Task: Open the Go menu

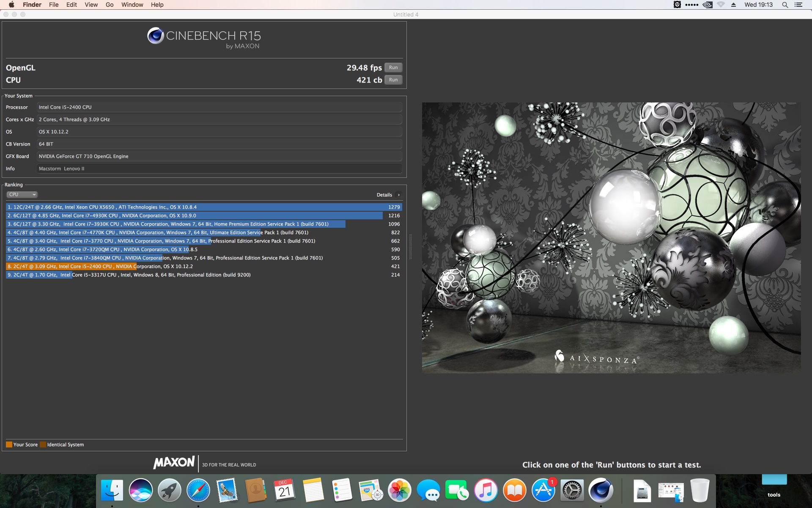Action: pyautogui.click(x=110, y=5)
